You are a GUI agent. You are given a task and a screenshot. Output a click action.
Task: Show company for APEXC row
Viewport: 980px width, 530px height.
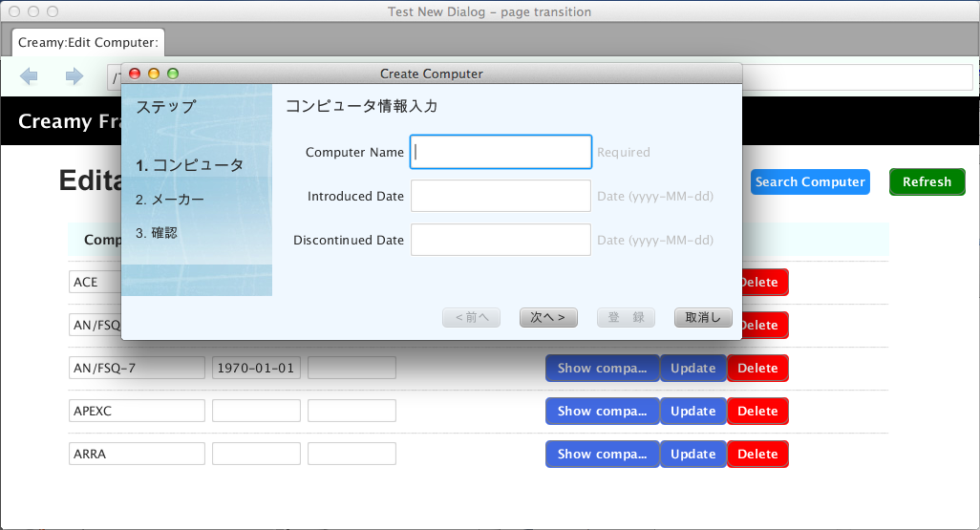pyautogui.click(x=602, y=412)
